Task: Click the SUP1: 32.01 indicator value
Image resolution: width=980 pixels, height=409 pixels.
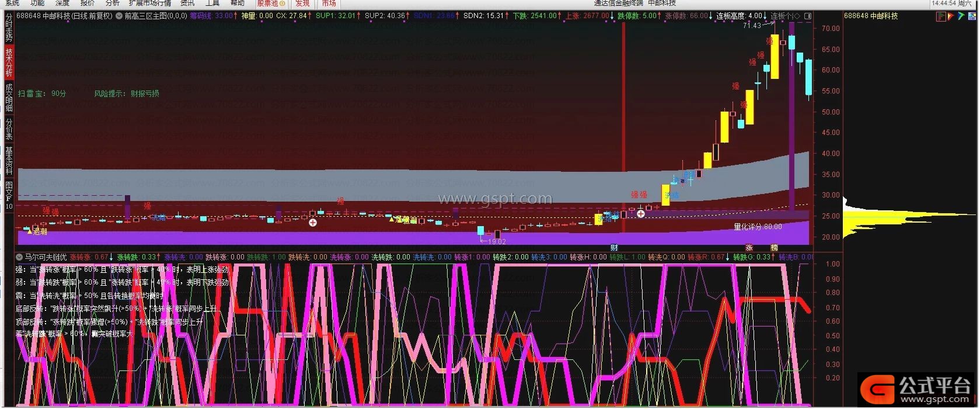Action: point(336,16)
